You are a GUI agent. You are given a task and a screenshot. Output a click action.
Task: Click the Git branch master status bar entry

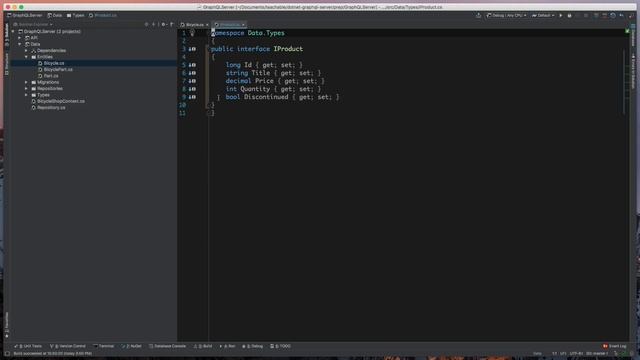[x=597, y=353]
